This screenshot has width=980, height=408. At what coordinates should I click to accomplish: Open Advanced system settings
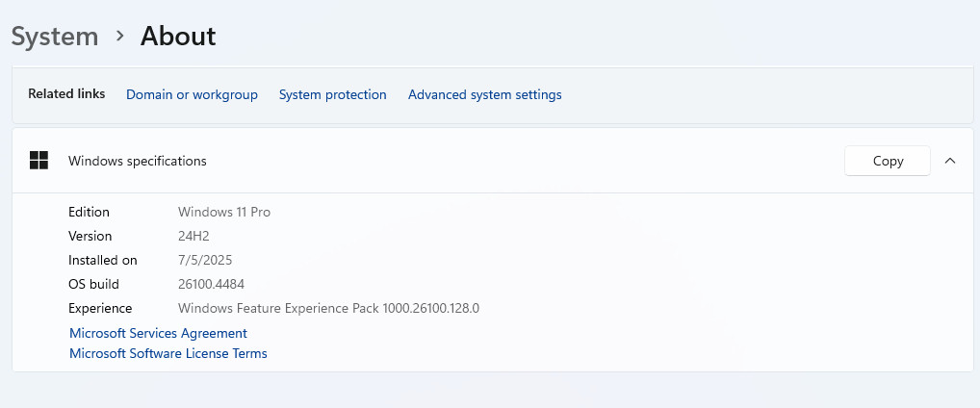(x=485, y=95)
